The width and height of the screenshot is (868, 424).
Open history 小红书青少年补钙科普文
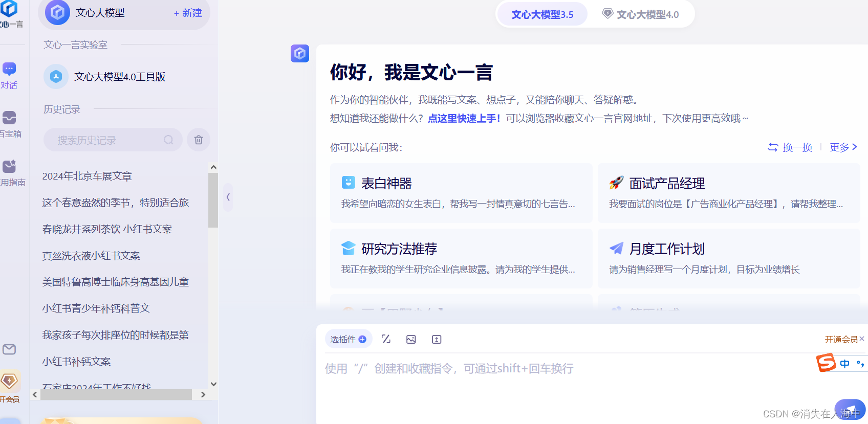(x=96, y=308)
